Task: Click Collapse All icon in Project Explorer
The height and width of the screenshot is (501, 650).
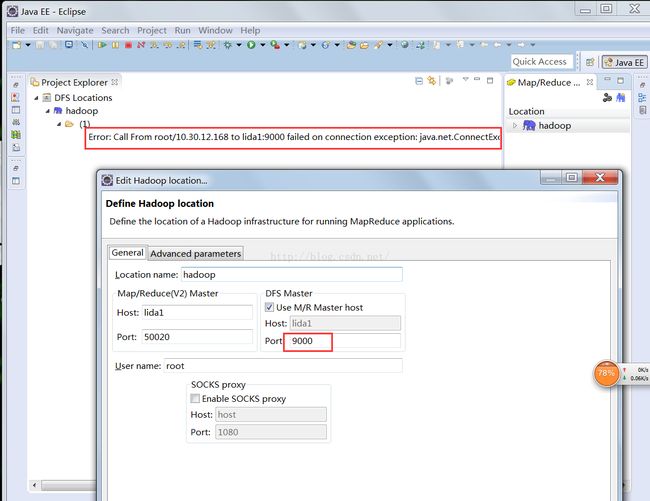Action: [419, 81]
